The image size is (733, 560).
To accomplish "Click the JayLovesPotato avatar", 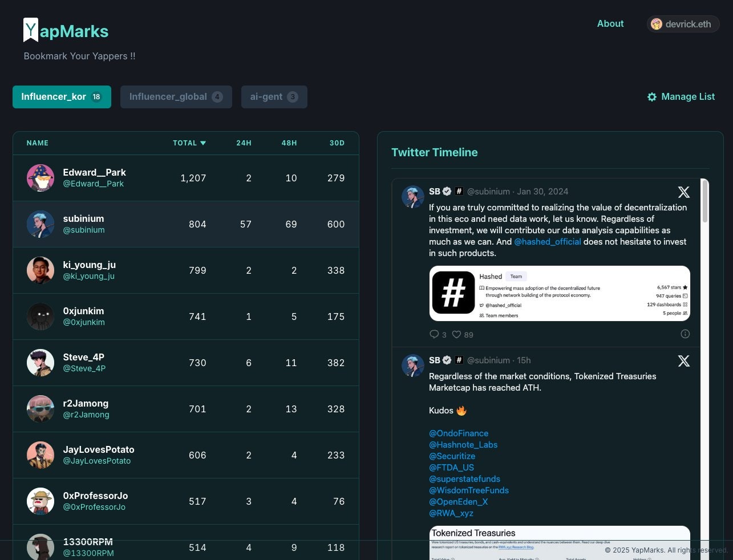I will (x=41, y=455).
